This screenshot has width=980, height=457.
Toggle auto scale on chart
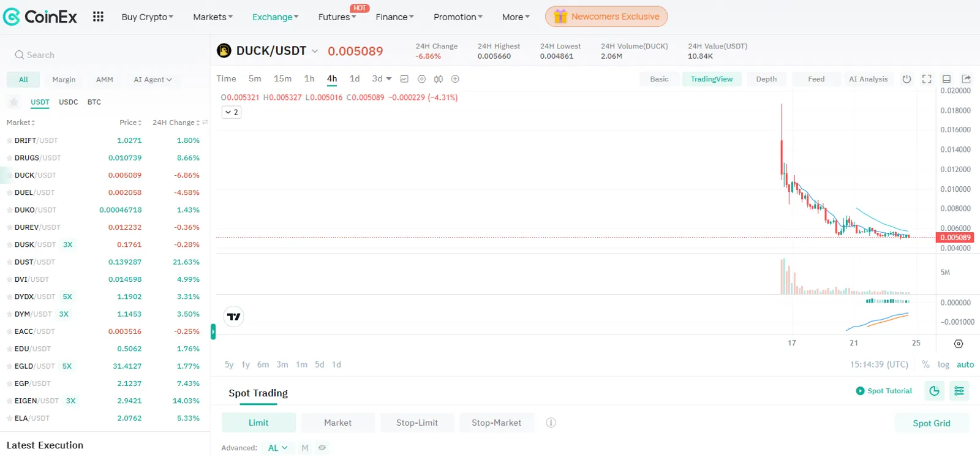(x=965, y=364)
